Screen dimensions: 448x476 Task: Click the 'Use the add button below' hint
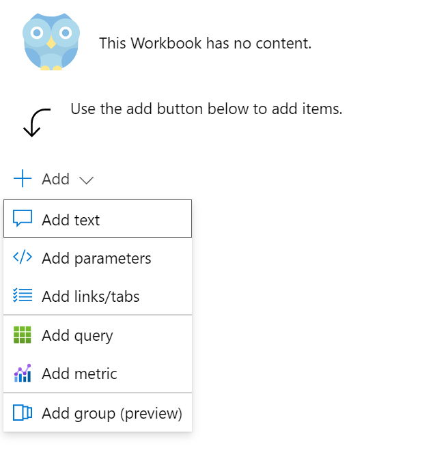(206, 109)
